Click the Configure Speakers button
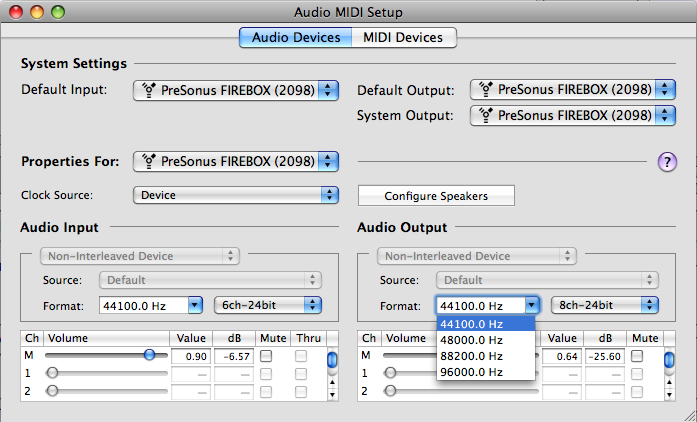This screenshot has height=422, width=697. point(436,196)
